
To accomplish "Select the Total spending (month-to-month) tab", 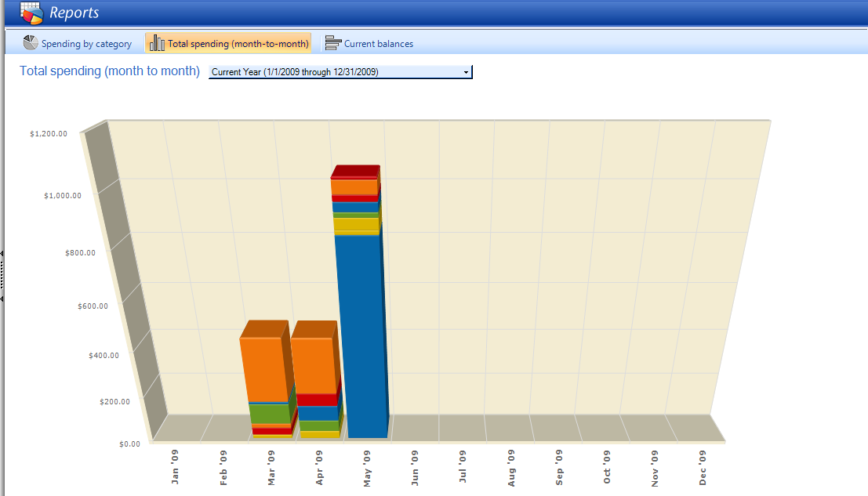I will [229, 43].
